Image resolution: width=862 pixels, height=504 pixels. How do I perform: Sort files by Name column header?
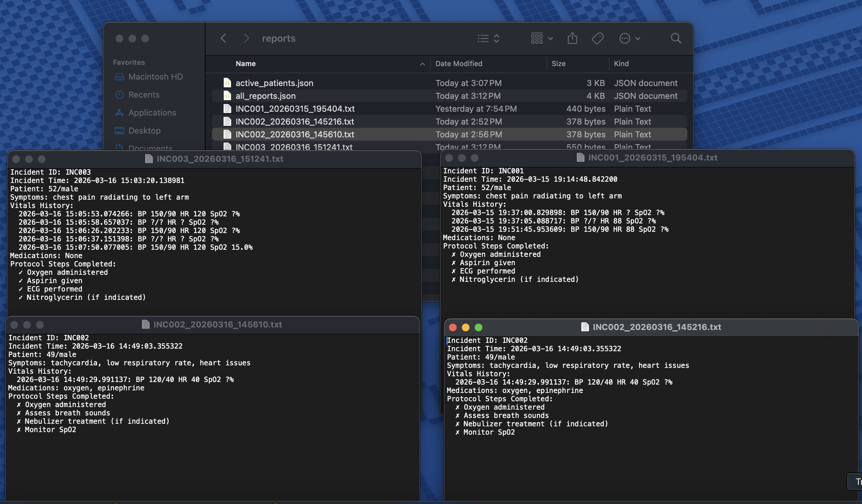(246, 64)
